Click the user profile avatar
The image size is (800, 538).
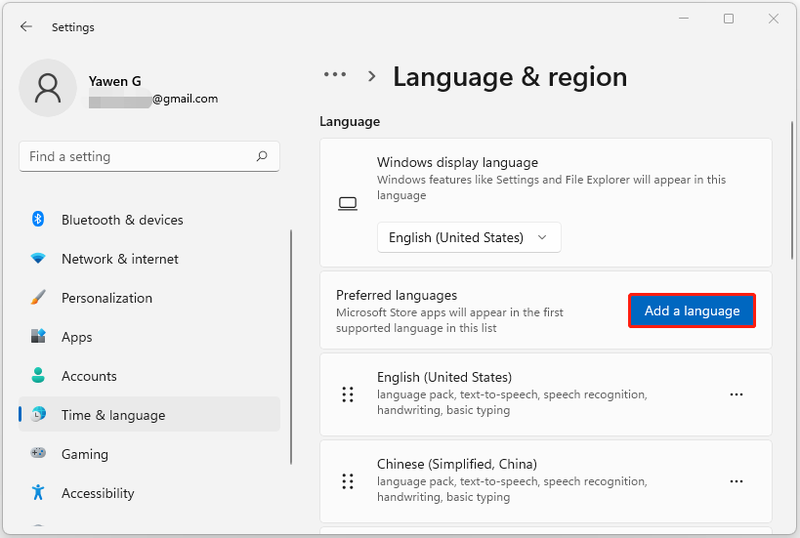tap(47, 88)
